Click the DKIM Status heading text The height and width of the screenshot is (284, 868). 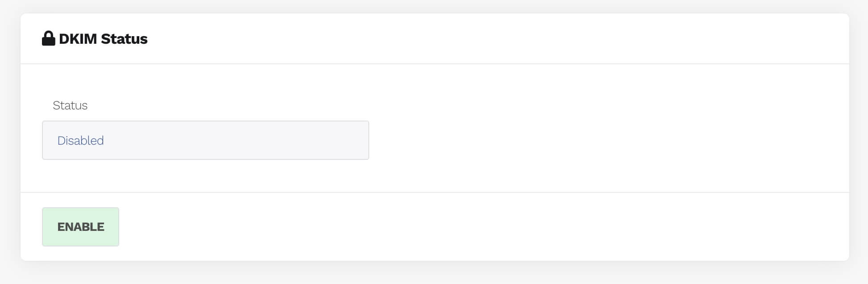[x=103, y=39]
